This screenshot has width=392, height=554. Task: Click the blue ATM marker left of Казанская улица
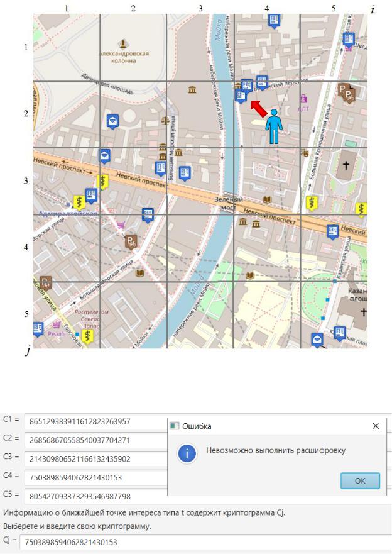tap(332, 232)
